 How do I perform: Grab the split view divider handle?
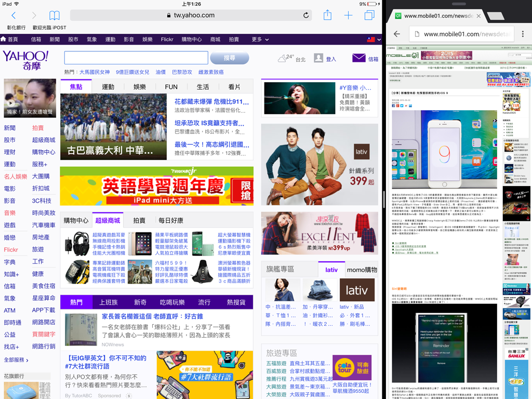[384, 199]
